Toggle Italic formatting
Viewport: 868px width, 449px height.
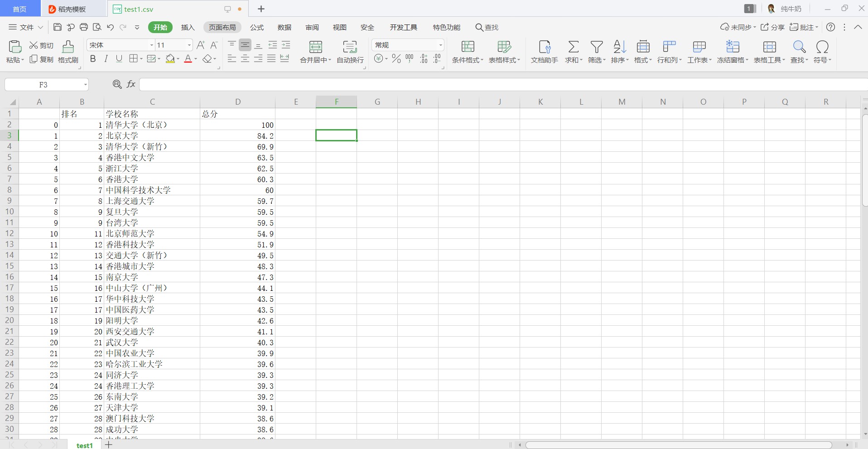(x=106, y=59)
